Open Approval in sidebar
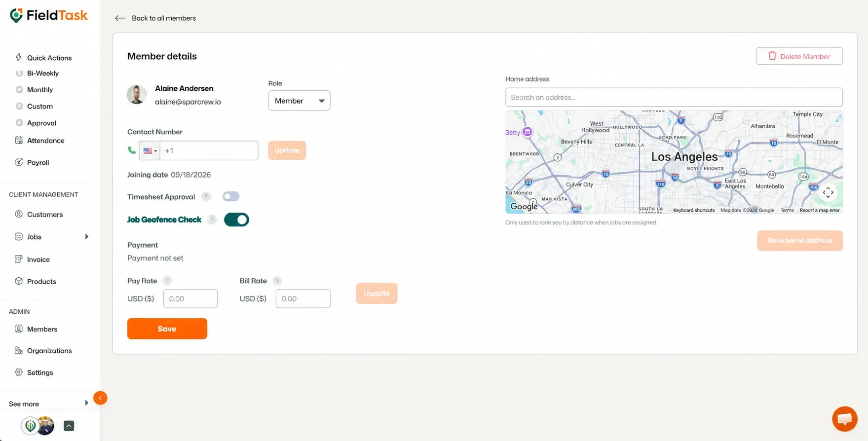Viewport: 868px width, 441px height. point(41,123)
